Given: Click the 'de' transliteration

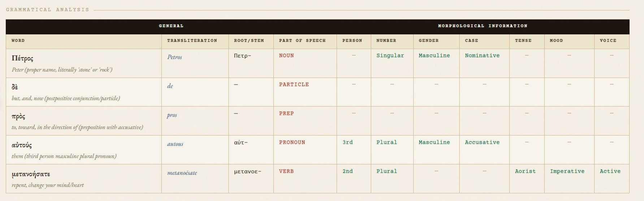Looking at the screenshot, I should pos(170,86).
